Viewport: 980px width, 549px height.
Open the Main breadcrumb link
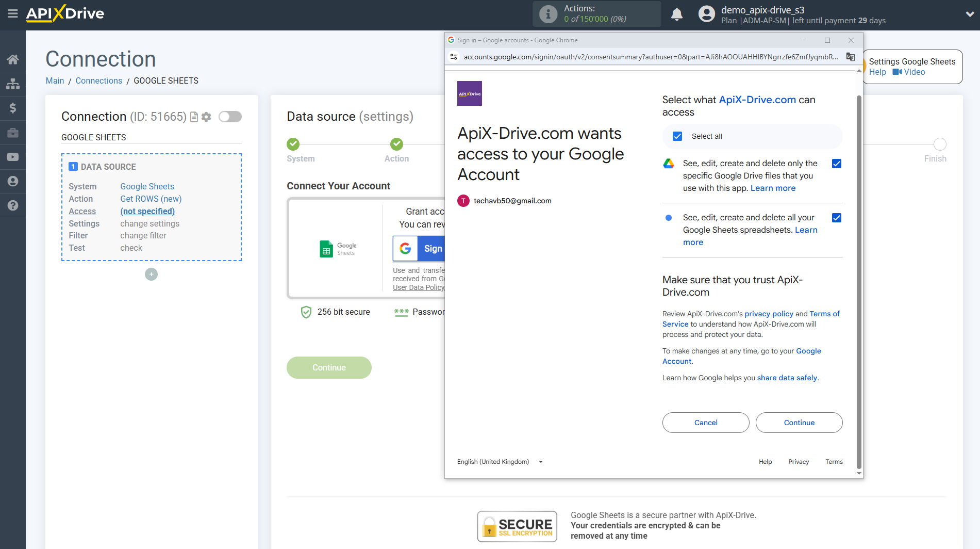[x=55, y=80]
